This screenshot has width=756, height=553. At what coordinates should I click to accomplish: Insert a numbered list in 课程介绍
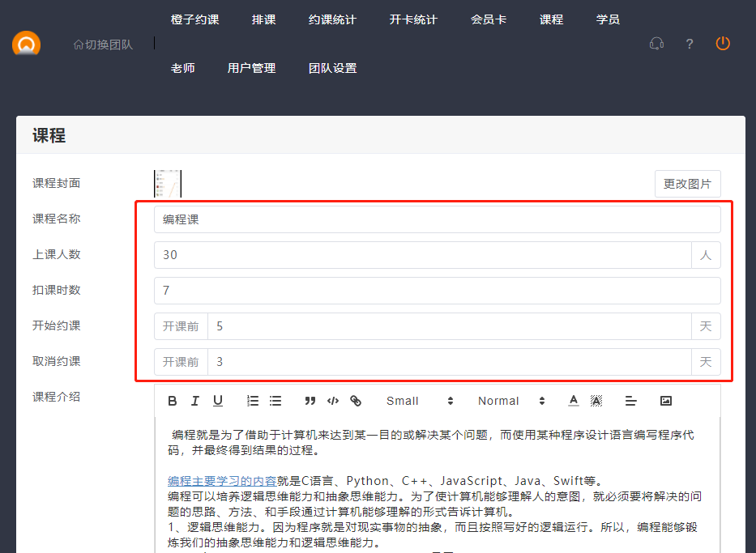[253, 401]
